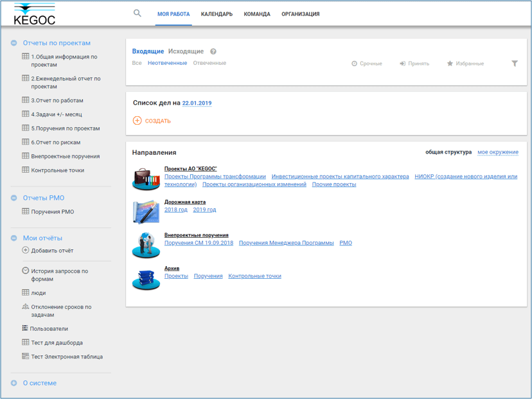Image resolution: width=532 pixels, height=399 pixels.
Task: Select the Входящие tab
Action: point(148,51)
